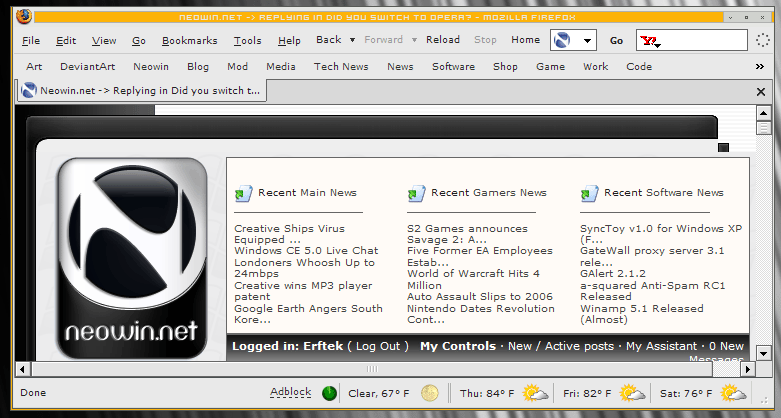Open the Bookmarks menu
This screenshot has width=781, height=418.
[189, 41]
